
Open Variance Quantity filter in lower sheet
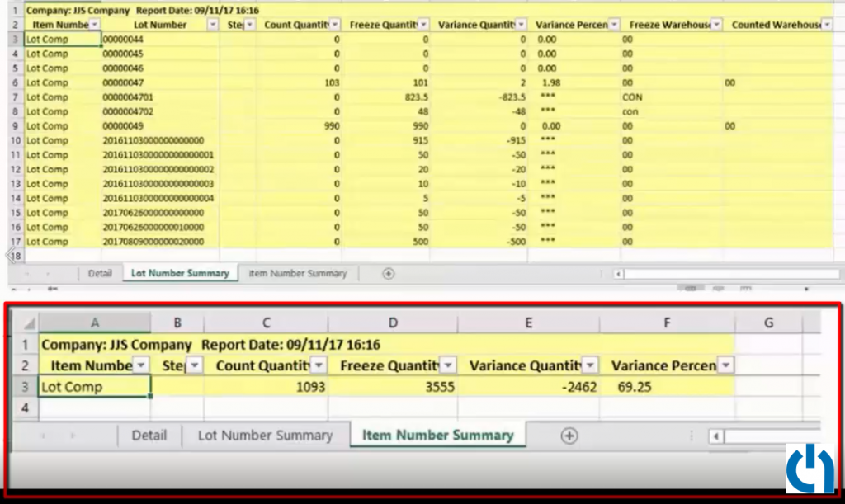tap(590, 365)
